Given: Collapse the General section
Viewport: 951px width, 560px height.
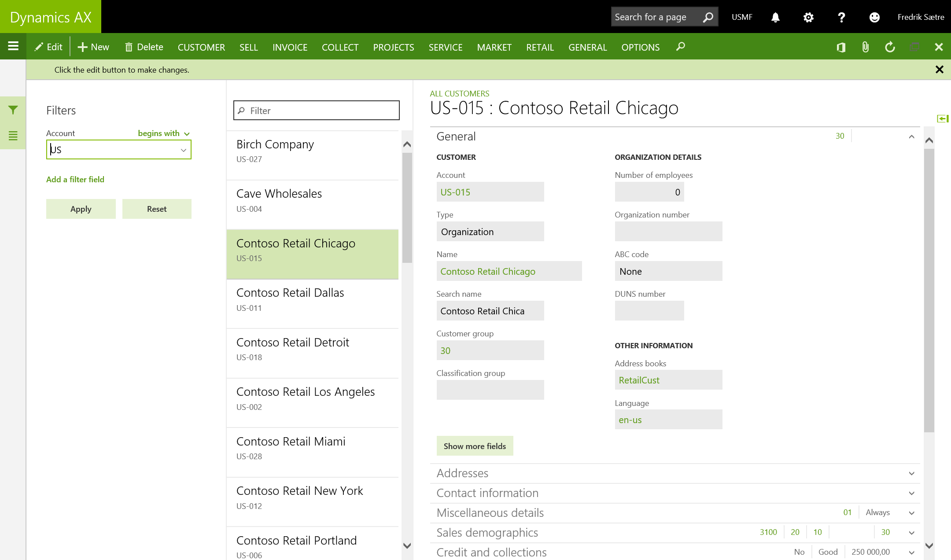Looking at the screenshot, I should pos(911,136).
